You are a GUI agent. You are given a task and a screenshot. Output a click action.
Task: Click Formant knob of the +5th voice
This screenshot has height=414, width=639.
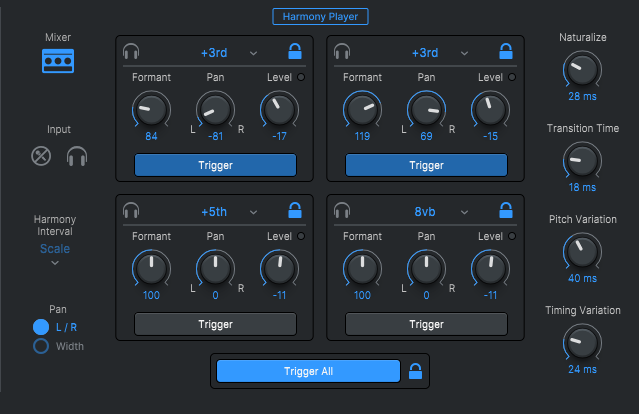[151, 268]
